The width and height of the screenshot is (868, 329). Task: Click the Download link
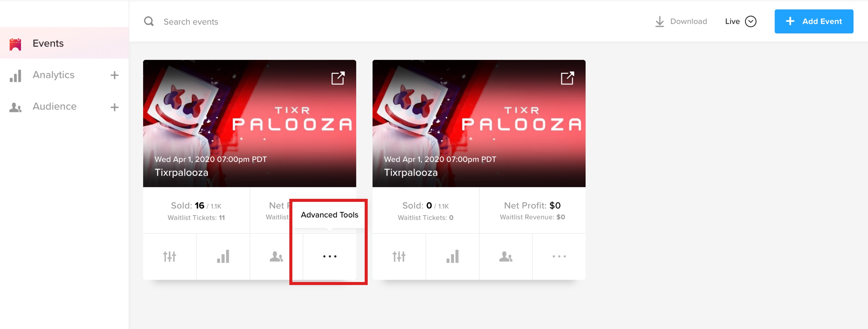pyautogui.click(x=681, y=22)
